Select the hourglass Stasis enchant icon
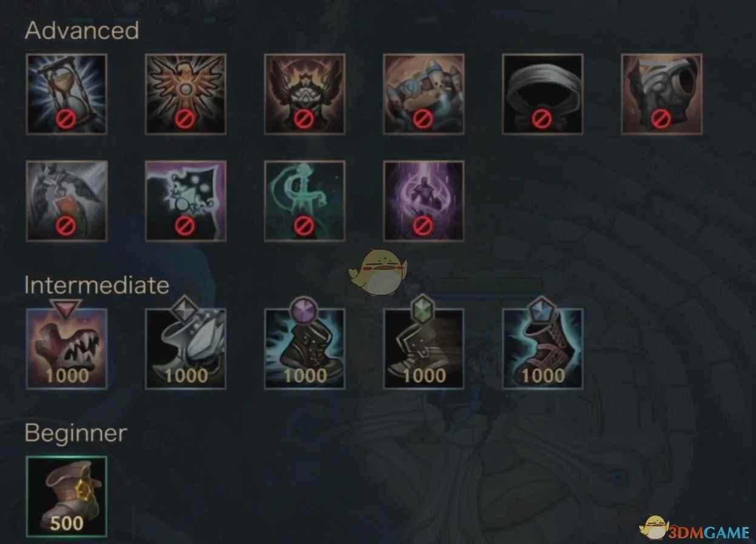756x544 pixels. [x=67, y=94]
